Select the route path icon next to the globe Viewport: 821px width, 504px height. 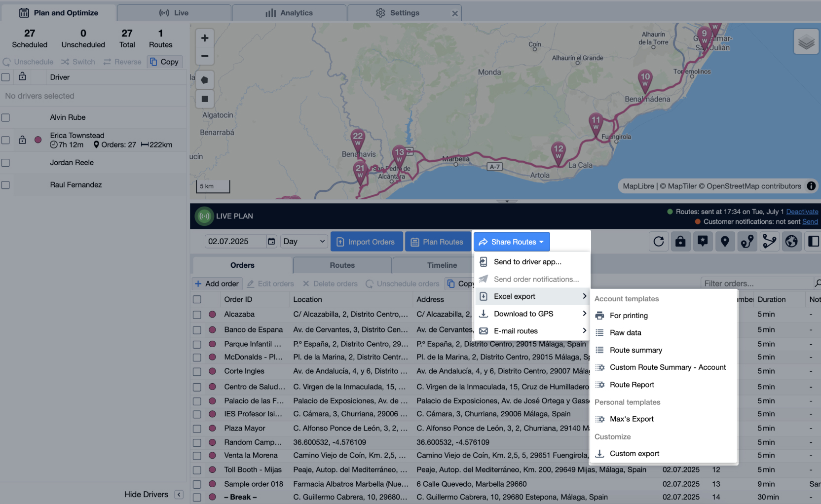[769, 241]
